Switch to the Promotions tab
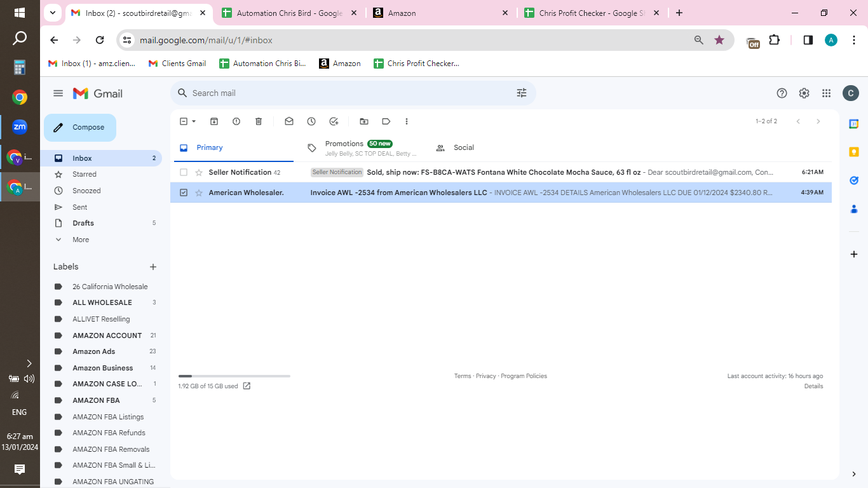 (x=362, y=147)
